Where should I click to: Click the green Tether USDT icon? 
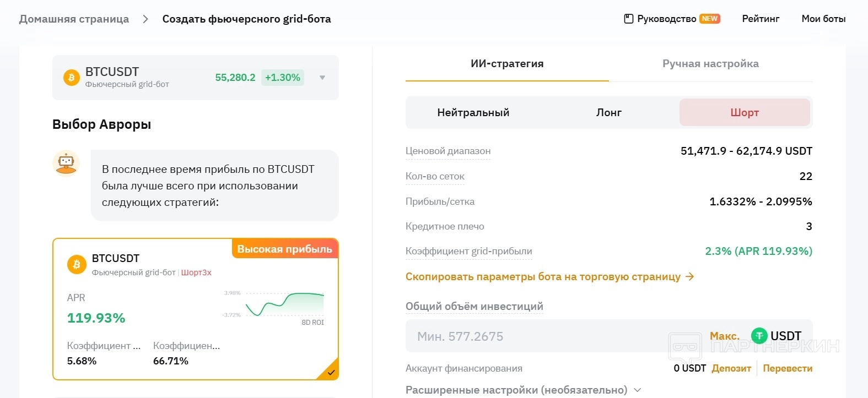click(759, 336)
